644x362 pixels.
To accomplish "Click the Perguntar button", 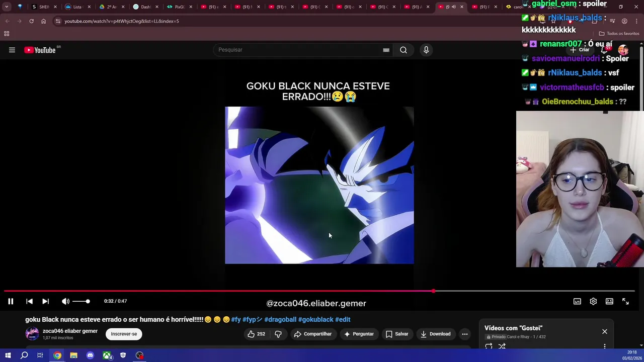I will [358, 334].
